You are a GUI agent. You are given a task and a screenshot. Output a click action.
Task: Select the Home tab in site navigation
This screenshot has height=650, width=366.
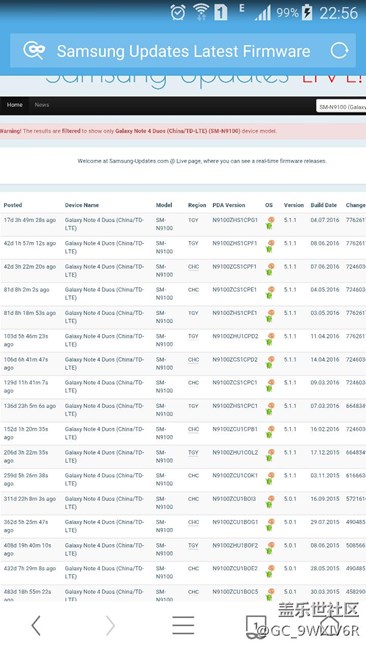(x=15, y=105)
